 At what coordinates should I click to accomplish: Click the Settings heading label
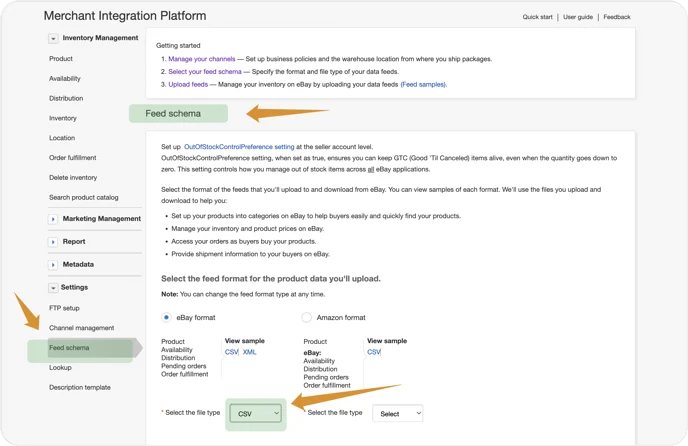click(x=75, y=287)
